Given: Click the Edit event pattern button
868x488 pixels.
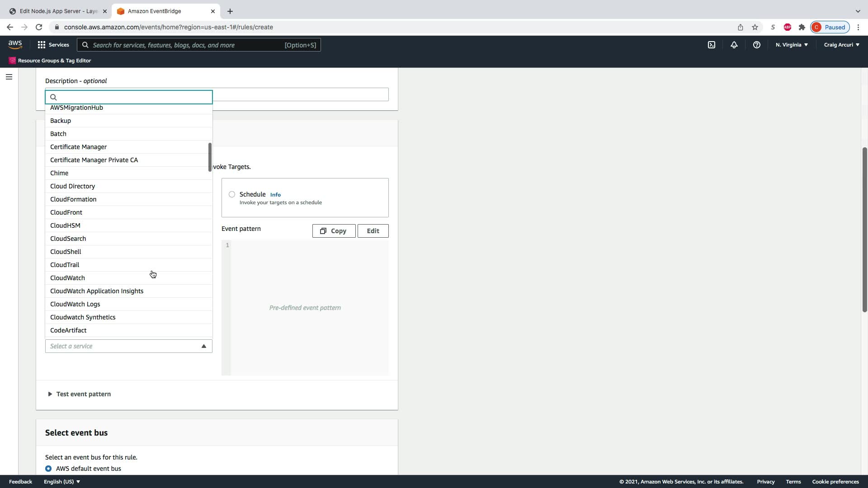Looking at the screenshot, I should [x=373, y=231].
